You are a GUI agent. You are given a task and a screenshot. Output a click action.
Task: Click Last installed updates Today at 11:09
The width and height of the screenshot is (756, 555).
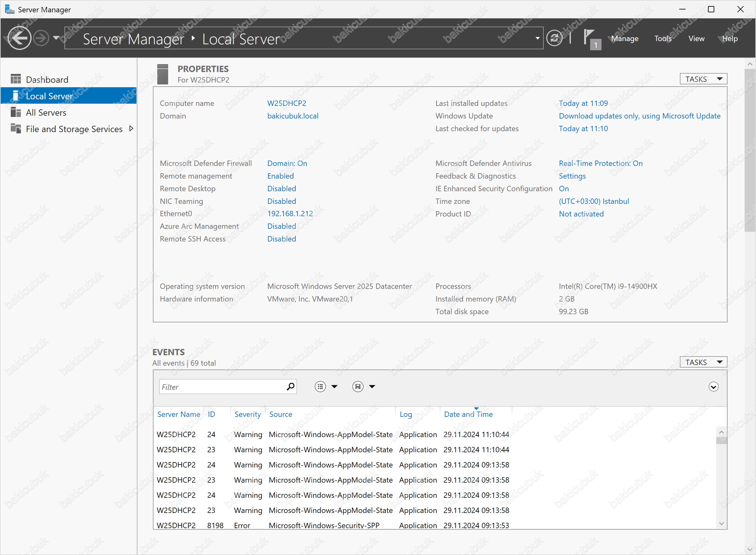(x=583, y=103)
